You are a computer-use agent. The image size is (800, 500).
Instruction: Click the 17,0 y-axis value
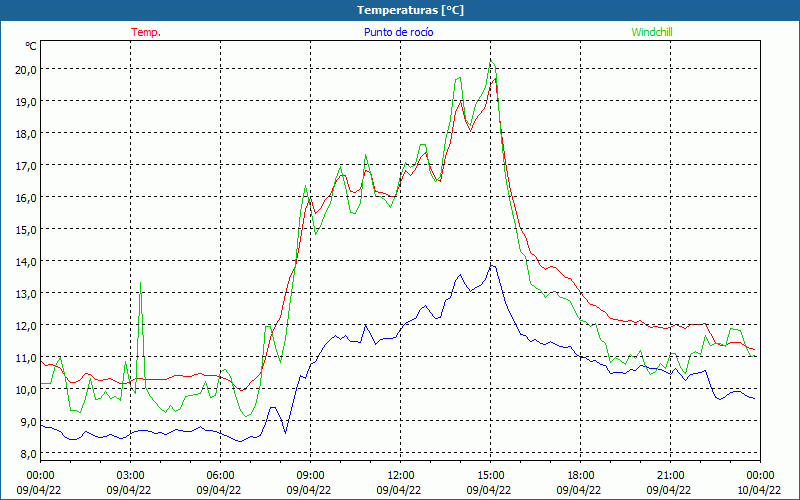(26, 166)
